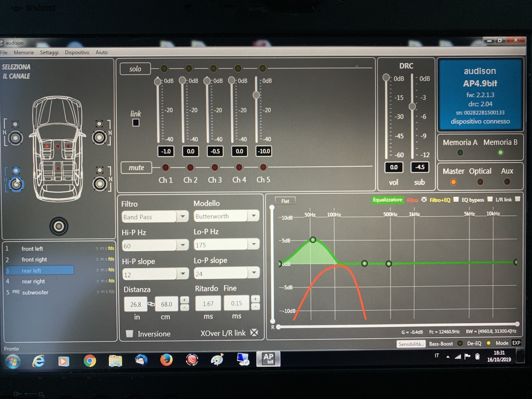
Task: Expand the Modello Butterworth dropdown
Action: (226, 216)
